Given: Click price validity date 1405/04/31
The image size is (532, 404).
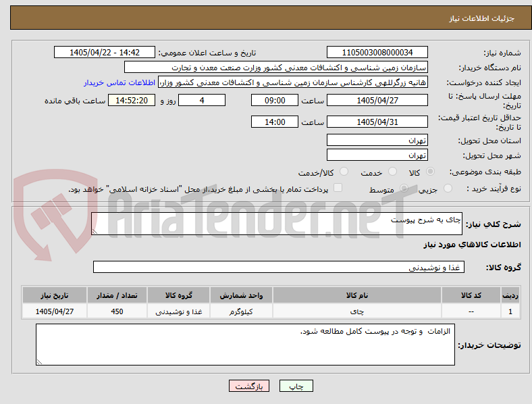Looking at the screenshot, I should (x=377, y=122).
